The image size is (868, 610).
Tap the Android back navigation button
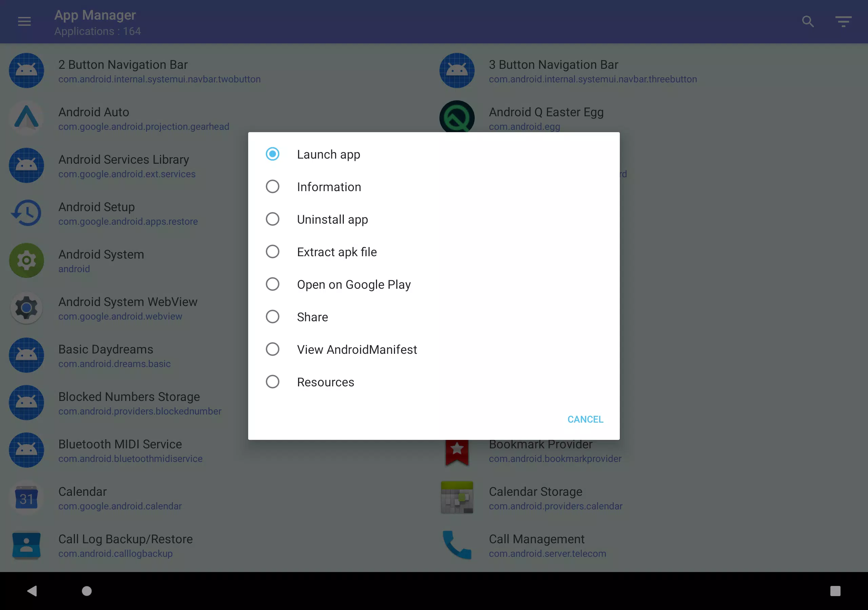click(x=32, y=591)
